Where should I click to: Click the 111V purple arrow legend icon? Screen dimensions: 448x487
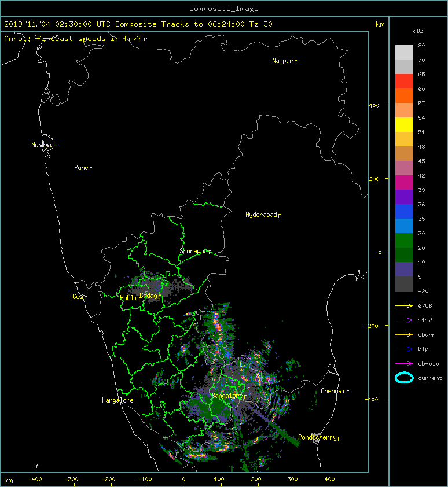click(404, 320)
